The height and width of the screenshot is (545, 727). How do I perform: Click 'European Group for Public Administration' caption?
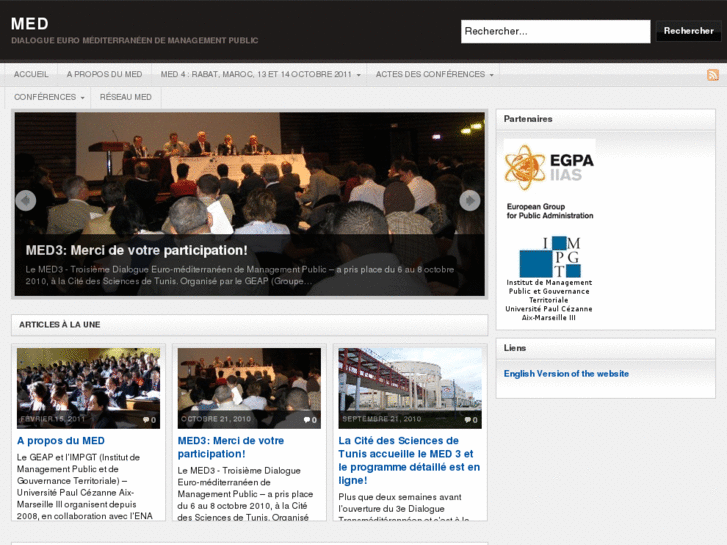(x=550, y=211)
